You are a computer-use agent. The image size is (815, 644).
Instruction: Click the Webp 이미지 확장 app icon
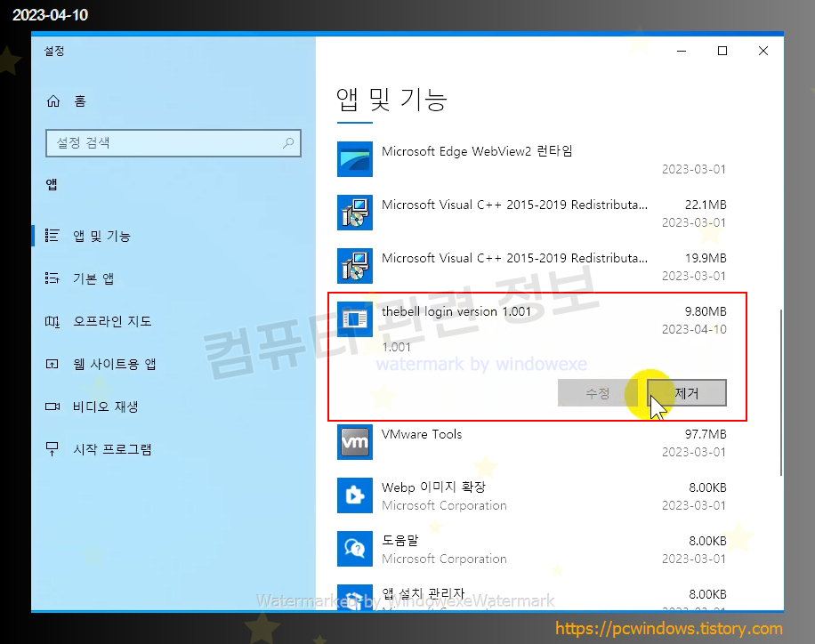coord(354,495)
